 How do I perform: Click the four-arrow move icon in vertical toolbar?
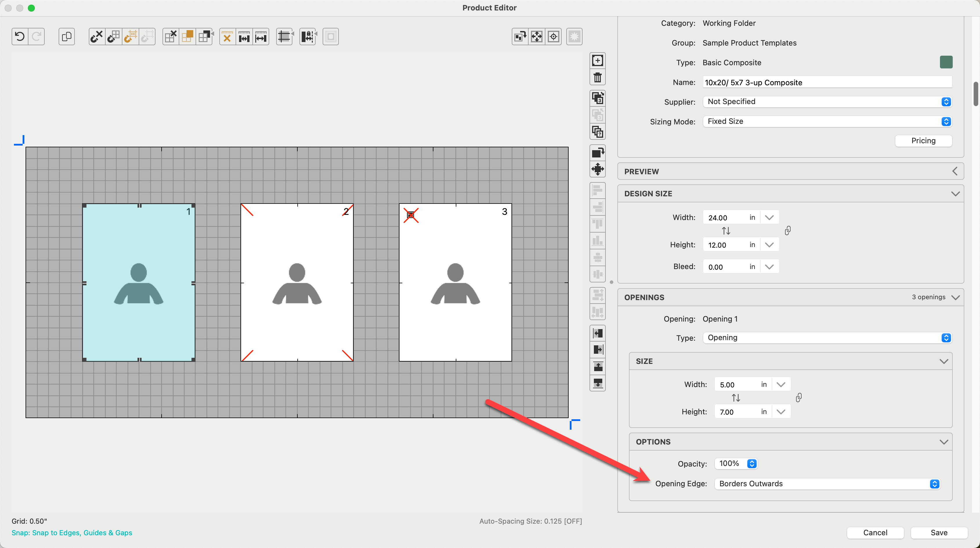pyautogui.click(x=597, y=169)
